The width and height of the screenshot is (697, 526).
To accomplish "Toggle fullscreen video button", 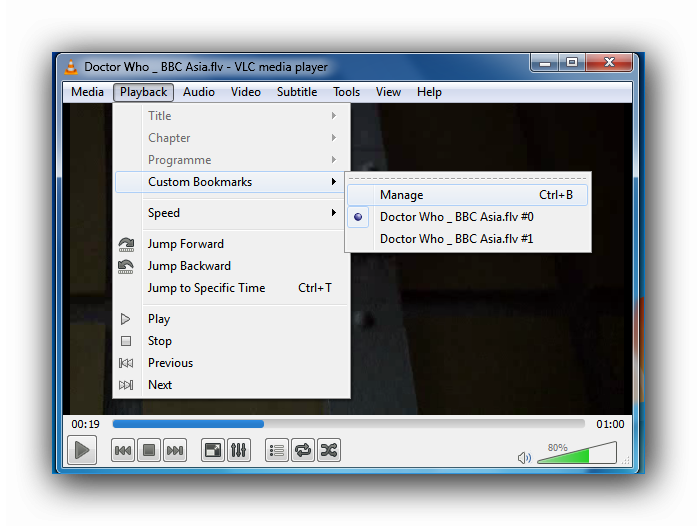I will pyautogui.click(x=212, y=450).
